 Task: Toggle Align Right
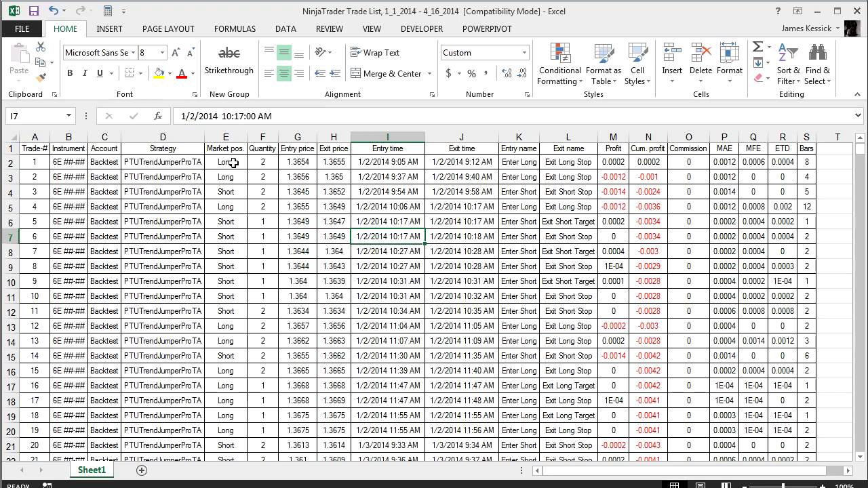(299, 73)
